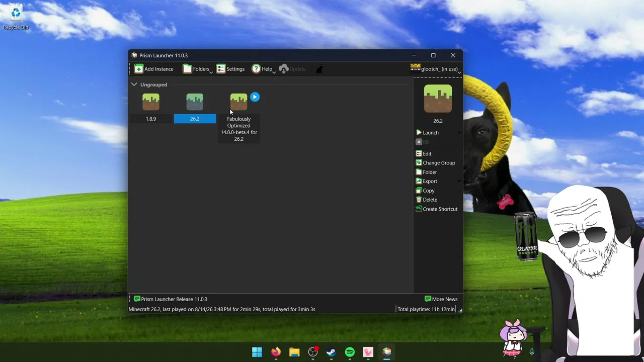Close the Prism Launcher window

click(x=453, y=55)
